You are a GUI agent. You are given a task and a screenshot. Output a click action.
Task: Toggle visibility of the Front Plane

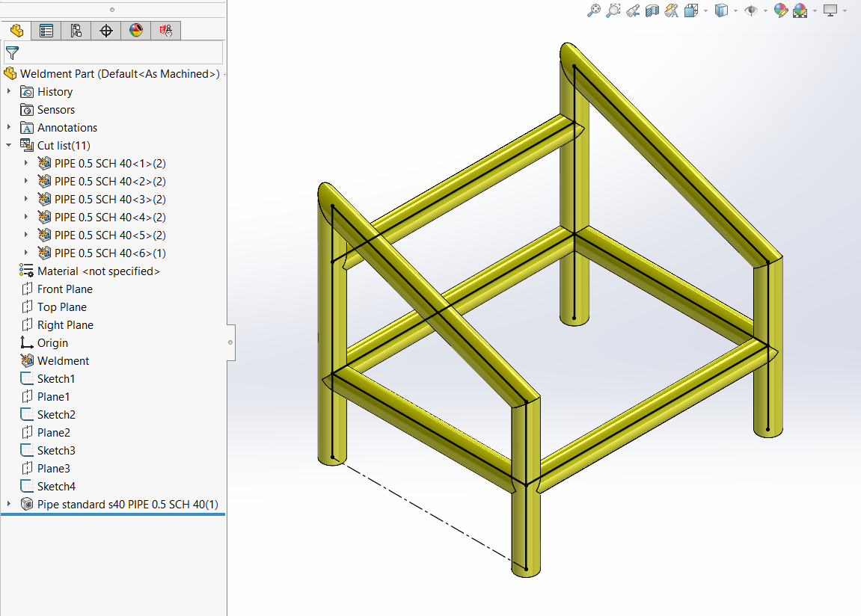point(64,289)
